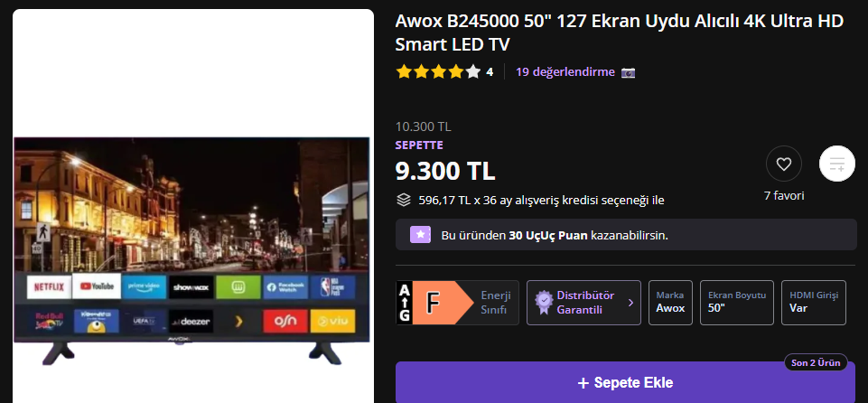Click the F energy class label
Image resolution: width=868 pixels, height=403 pixels.
click(x=434, y=303)
